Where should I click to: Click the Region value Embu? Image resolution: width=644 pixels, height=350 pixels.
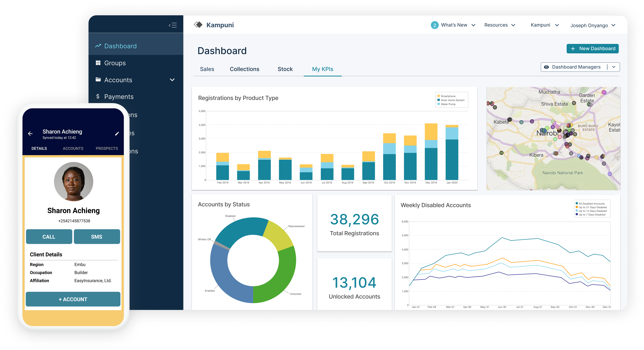(x=80, y=264)
